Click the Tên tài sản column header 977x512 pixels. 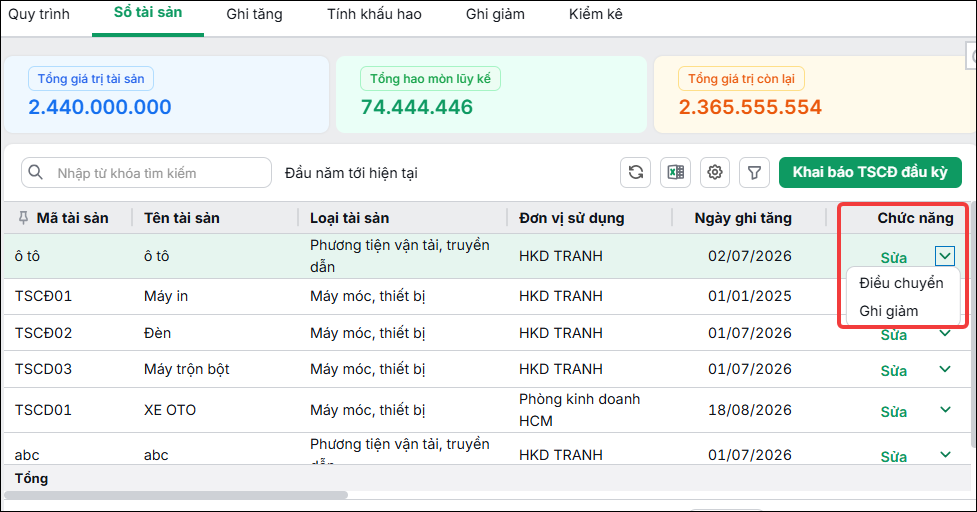click(x=181, y=218)
